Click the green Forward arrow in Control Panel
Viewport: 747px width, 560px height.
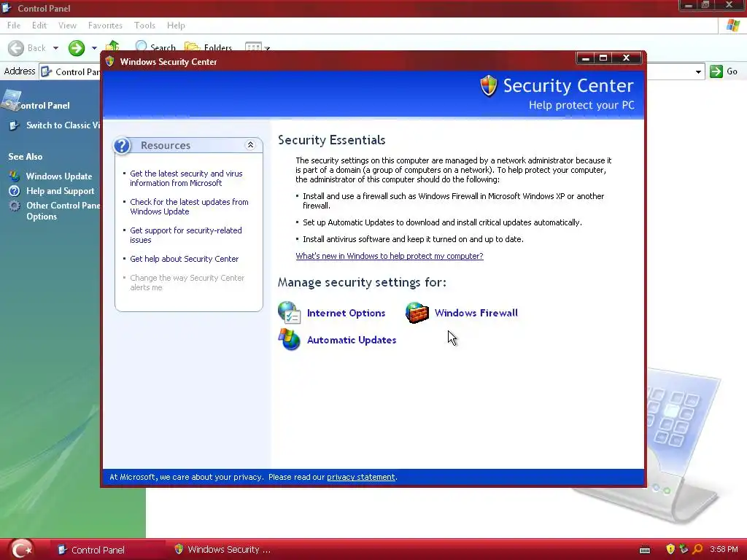[x=76, y=47]
